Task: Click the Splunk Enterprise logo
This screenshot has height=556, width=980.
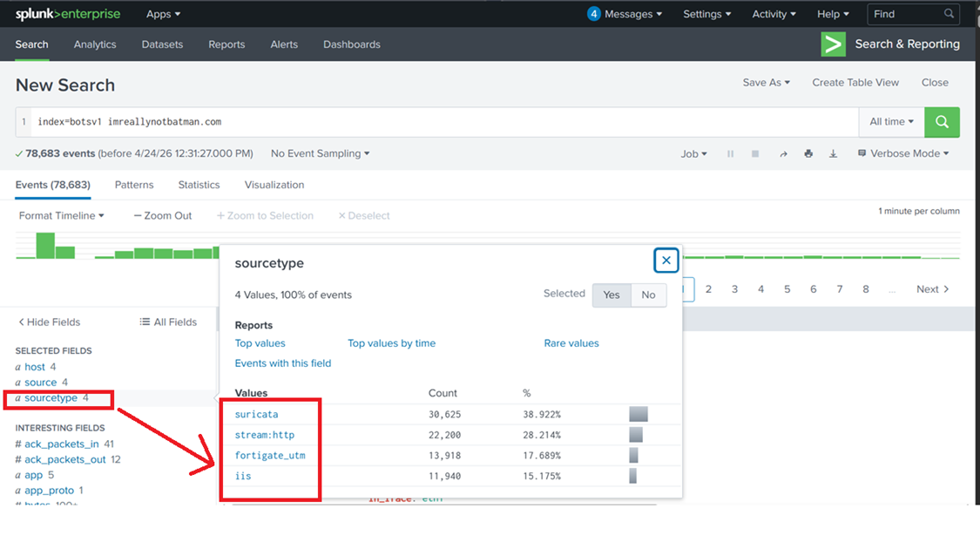Action: [67, 14]
